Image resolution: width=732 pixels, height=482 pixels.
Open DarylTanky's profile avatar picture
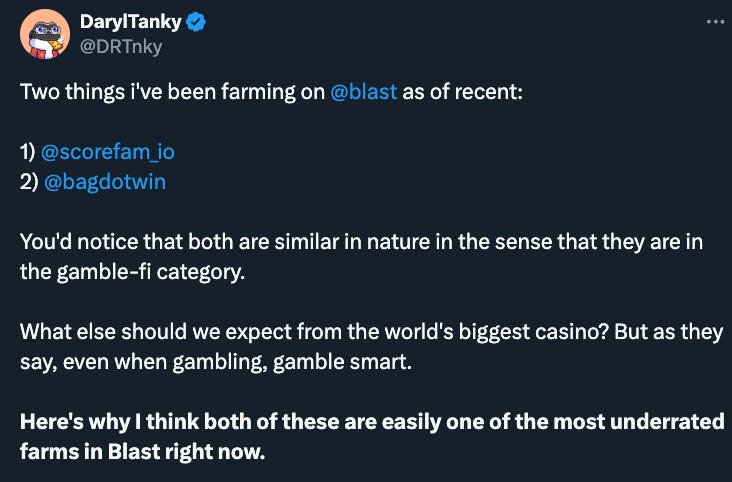(x=45, y=34)
